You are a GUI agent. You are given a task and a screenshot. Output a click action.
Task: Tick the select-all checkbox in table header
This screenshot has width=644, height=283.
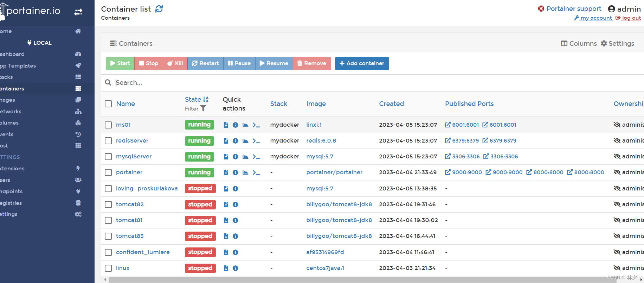pos(108,104)
